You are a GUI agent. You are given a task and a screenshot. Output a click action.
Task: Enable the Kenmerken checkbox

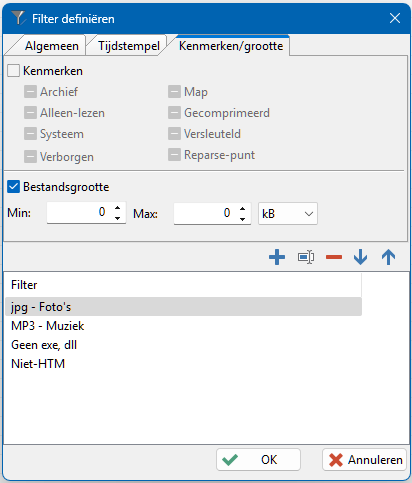tap(13, 71)
